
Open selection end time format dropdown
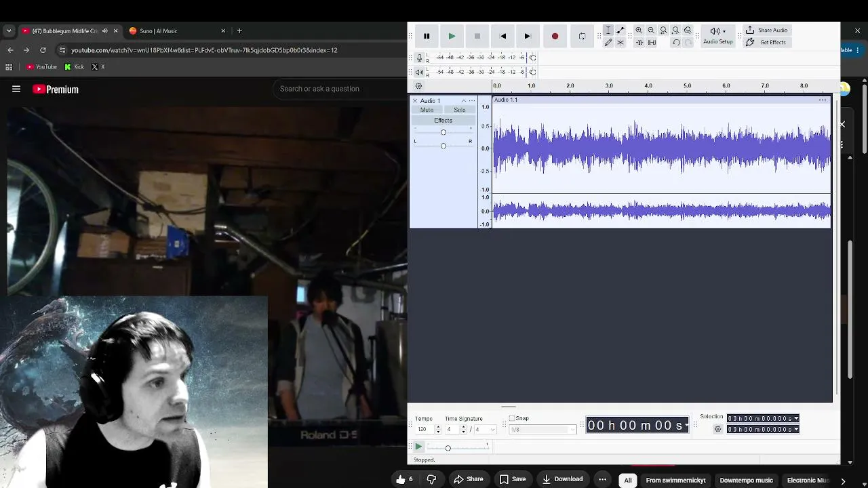point(796,429)
